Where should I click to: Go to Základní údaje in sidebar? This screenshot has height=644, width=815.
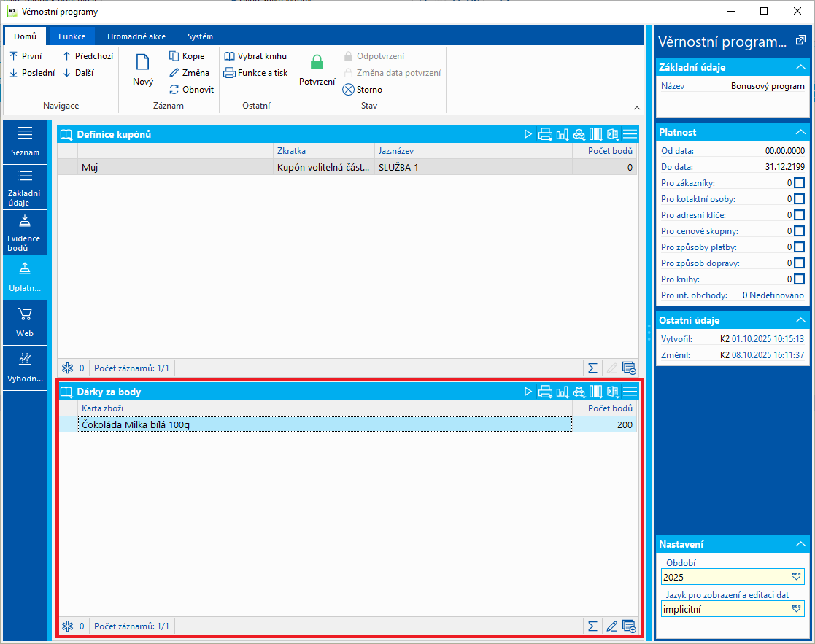[25, 187]
